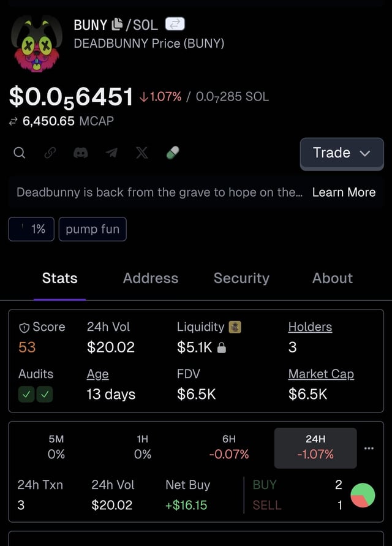The height and width of the screenshot is (546, 392).
Task: Click the Learn More link
Action: [x=344, y=192]
